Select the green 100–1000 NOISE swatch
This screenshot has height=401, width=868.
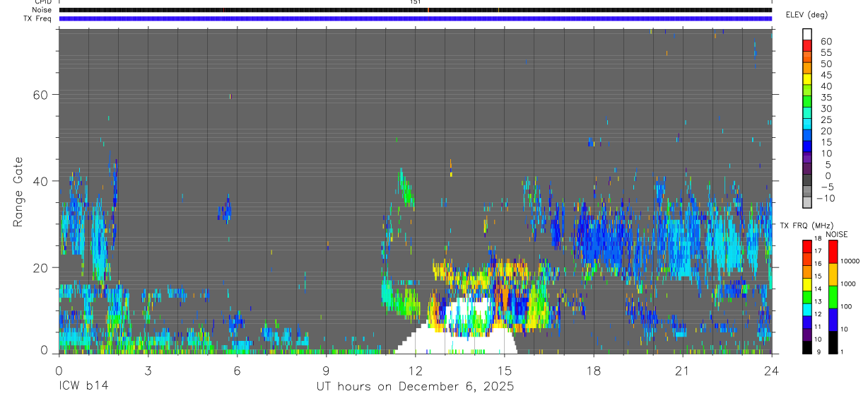pos(833,297)
